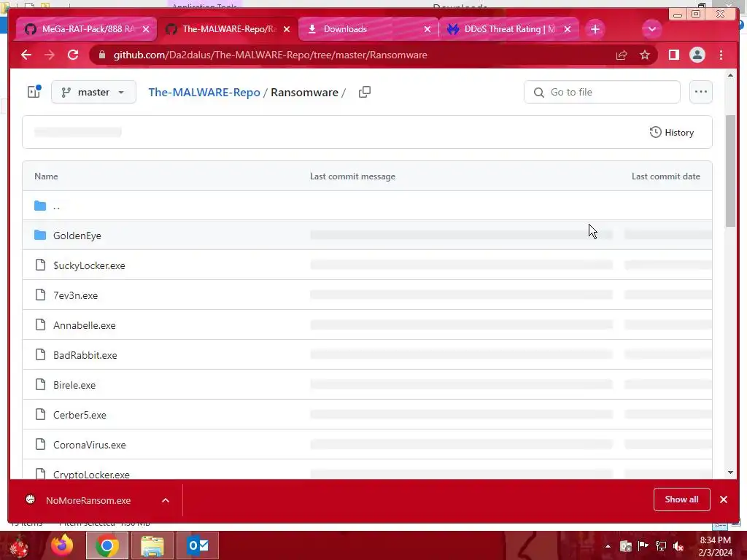The height and width of the screenshot is (560, 747).
Task: Copy the path with the copy icon
Action: click(365, 92)
